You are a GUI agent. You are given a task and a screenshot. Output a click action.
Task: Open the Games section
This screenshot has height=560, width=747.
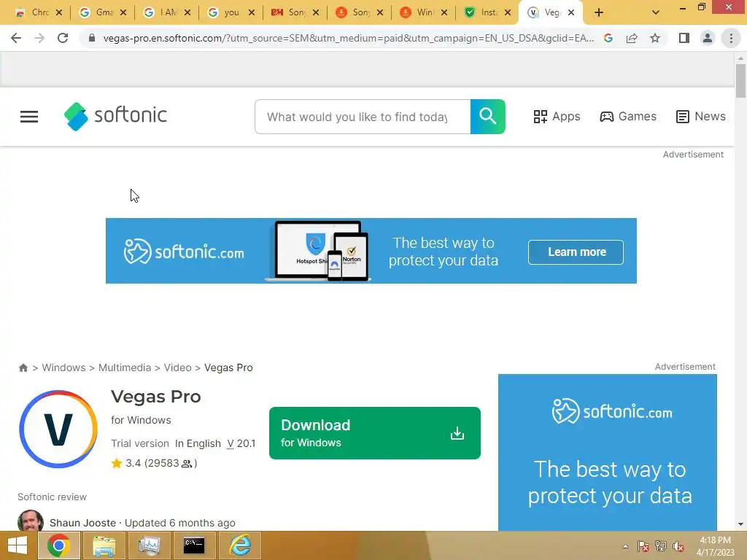pos(628,117)
